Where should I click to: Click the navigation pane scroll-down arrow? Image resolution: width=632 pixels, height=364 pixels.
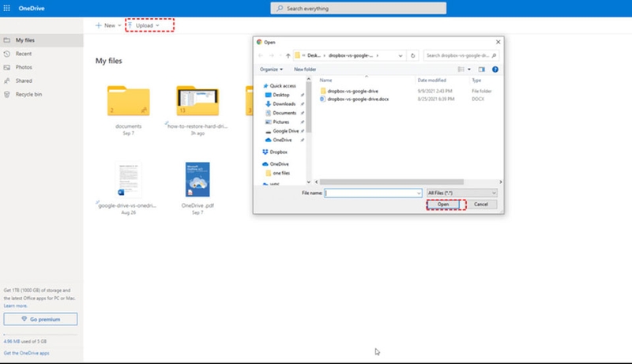309,182
